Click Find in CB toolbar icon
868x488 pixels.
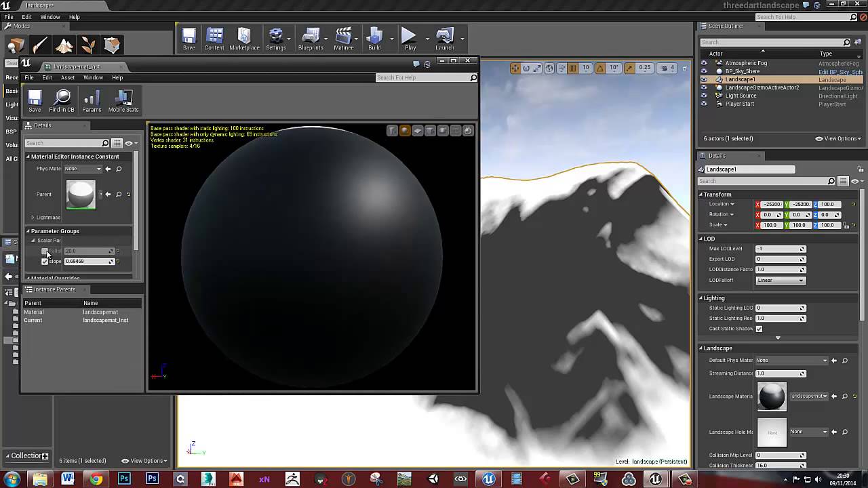pos(62,101)
